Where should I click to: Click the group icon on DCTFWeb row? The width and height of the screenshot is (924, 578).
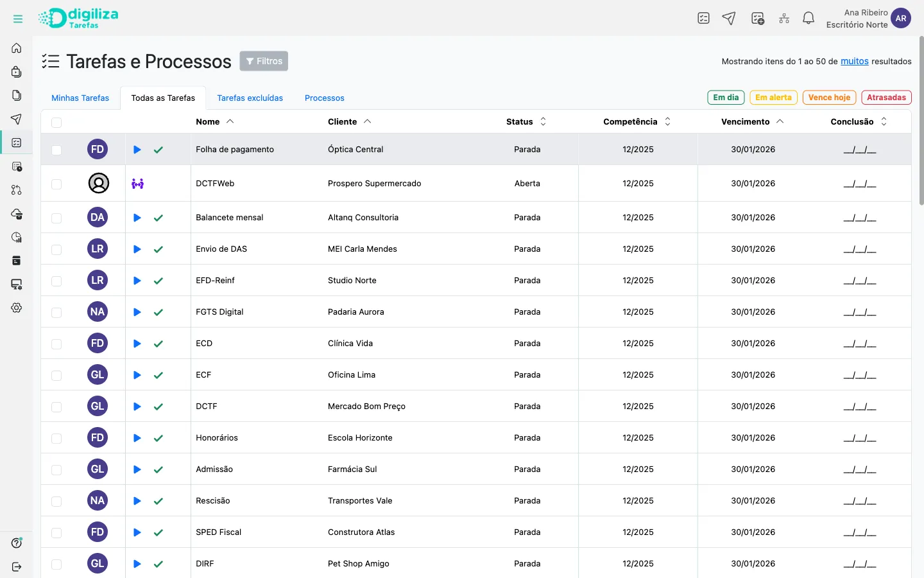(x=137, y=184)
